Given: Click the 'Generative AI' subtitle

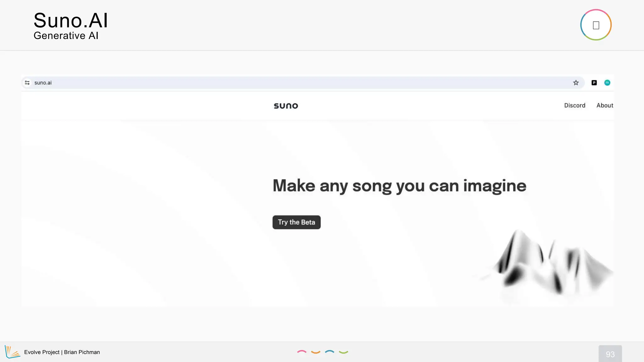Looking at the screenshot, I should (x=66, y=36).
